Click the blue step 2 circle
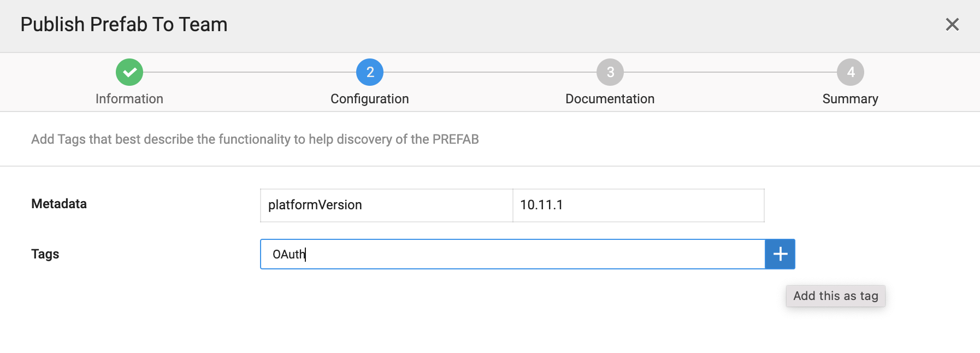 370,72
